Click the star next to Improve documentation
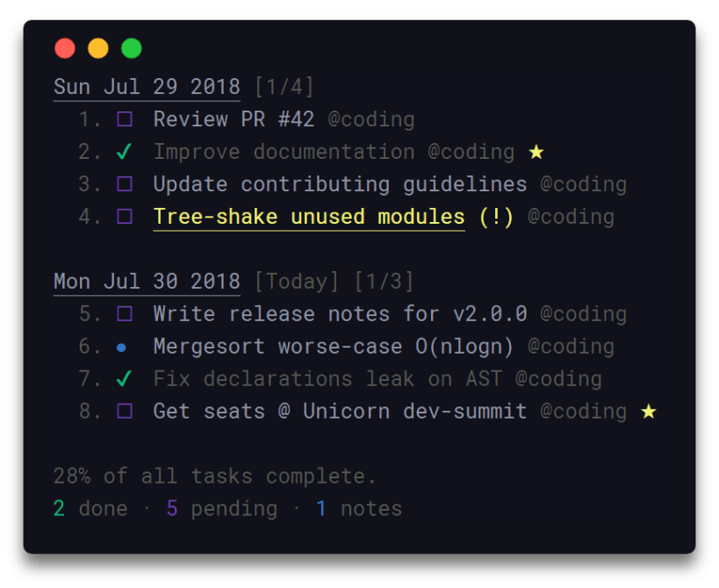Viewport: 719px width, 588px height. [x=536, y=152]
